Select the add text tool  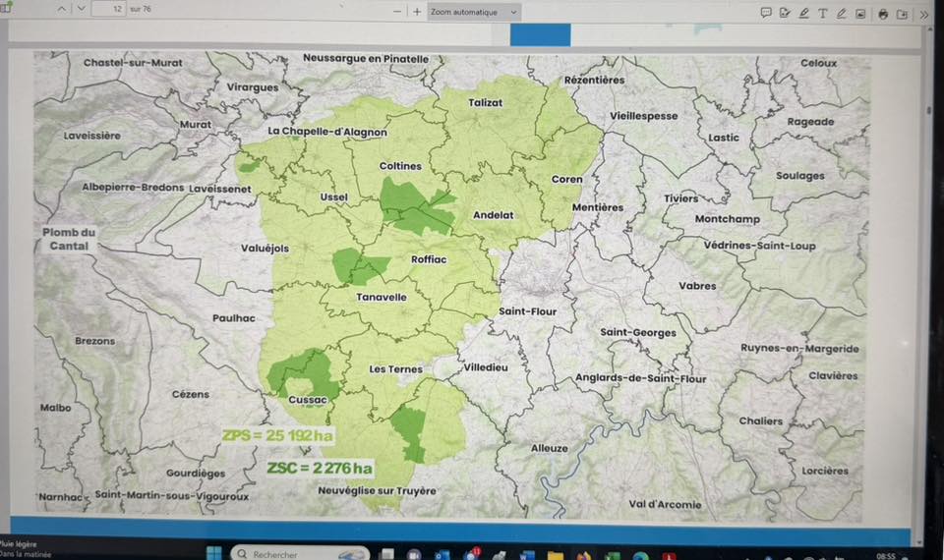click(822, 13)
